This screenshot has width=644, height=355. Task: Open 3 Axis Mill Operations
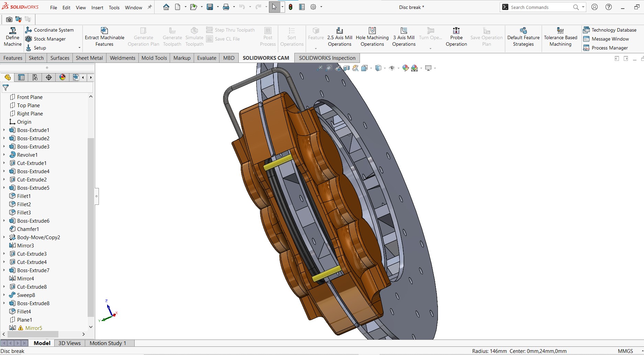click(404, 37)
